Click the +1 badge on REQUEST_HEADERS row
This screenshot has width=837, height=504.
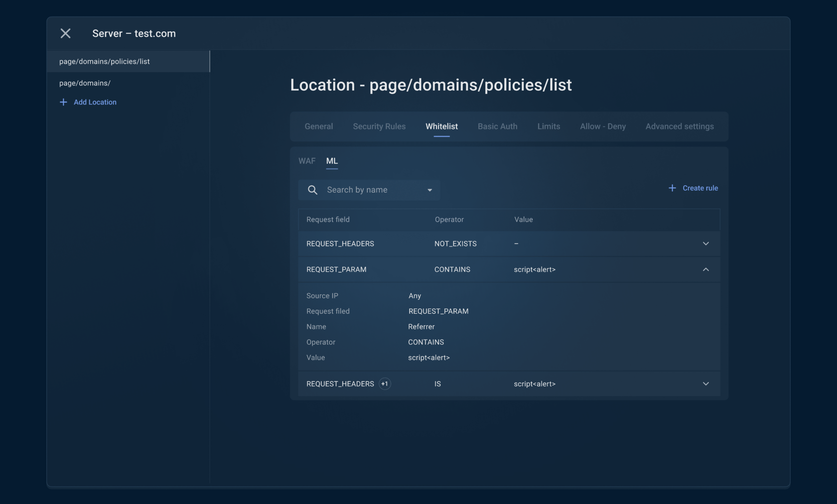(385, 384)
